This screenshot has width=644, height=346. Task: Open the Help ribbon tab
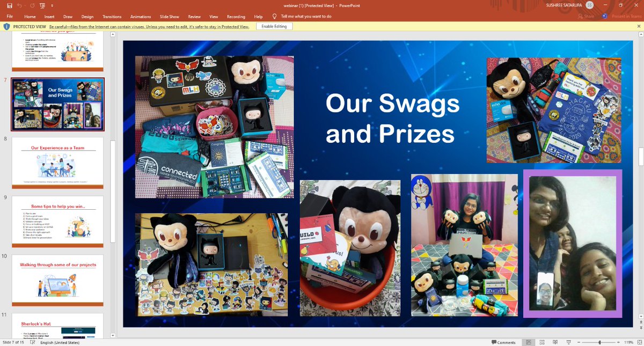tap(258, 17)
